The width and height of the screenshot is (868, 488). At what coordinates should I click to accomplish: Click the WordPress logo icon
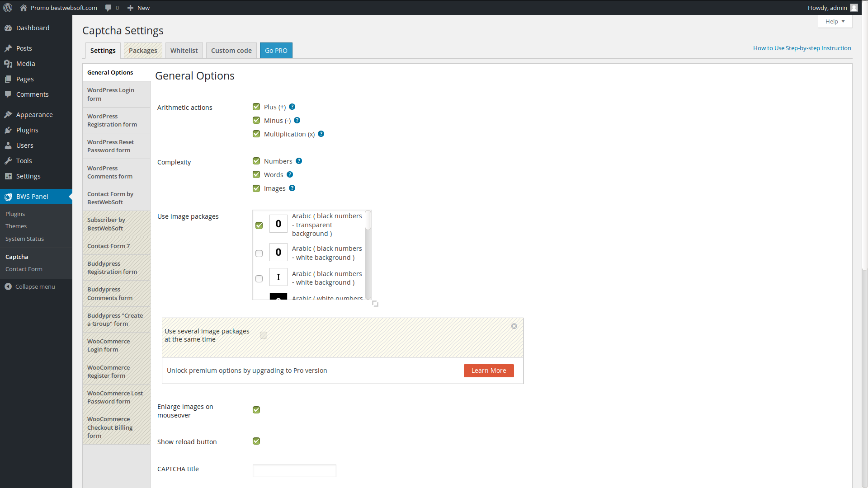[x=8, y=8]
